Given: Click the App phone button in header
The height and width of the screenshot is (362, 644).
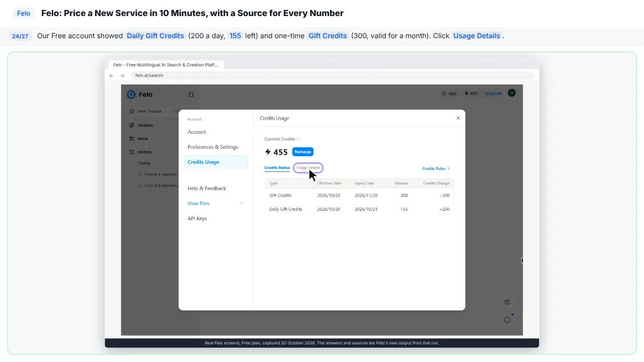Looking at the screenshot, I should 449,94.
